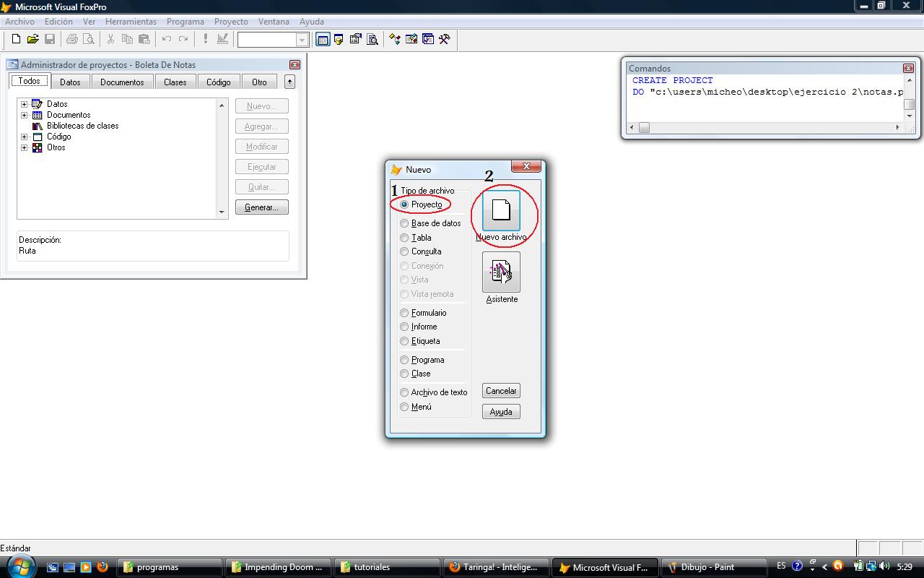The height and width of the screenshot is (578, 924).
Task: Open the Archivo menu
Action: point(19,22)
